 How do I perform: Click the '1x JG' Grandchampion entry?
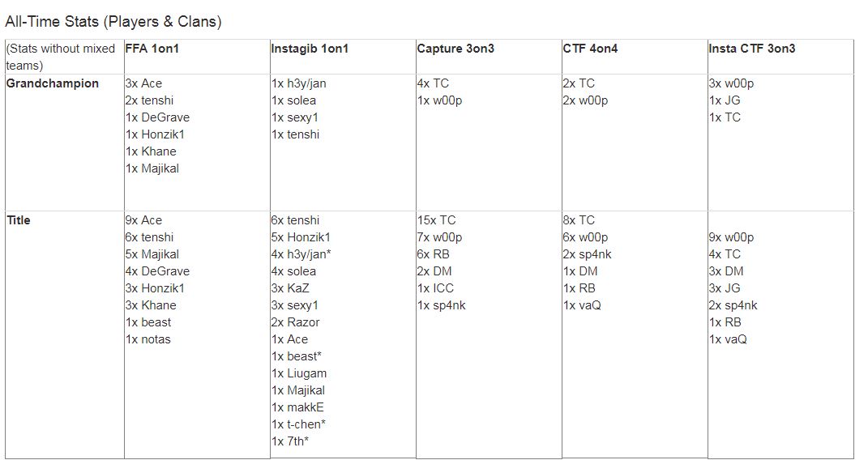[x=725, y=100]
